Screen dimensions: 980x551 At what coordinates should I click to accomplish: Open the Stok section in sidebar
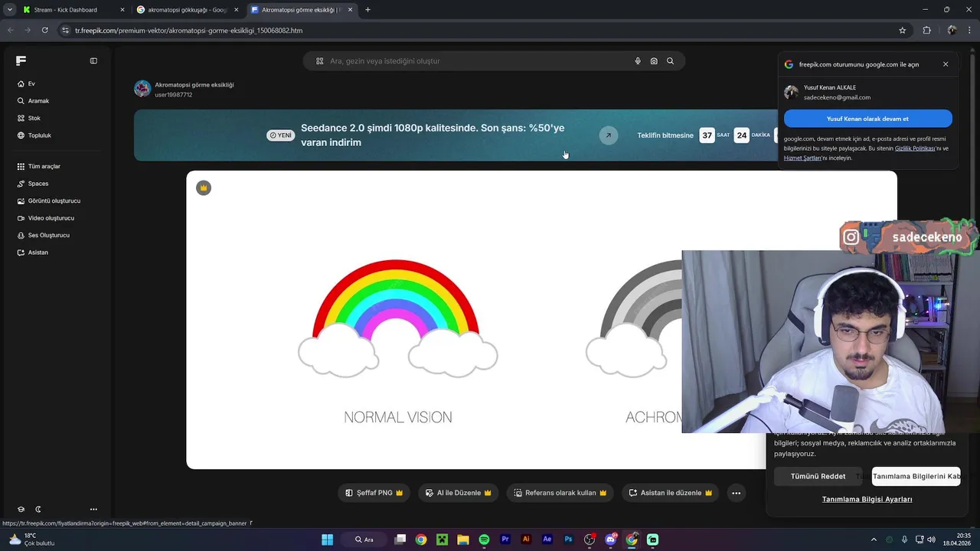[28, 118]
